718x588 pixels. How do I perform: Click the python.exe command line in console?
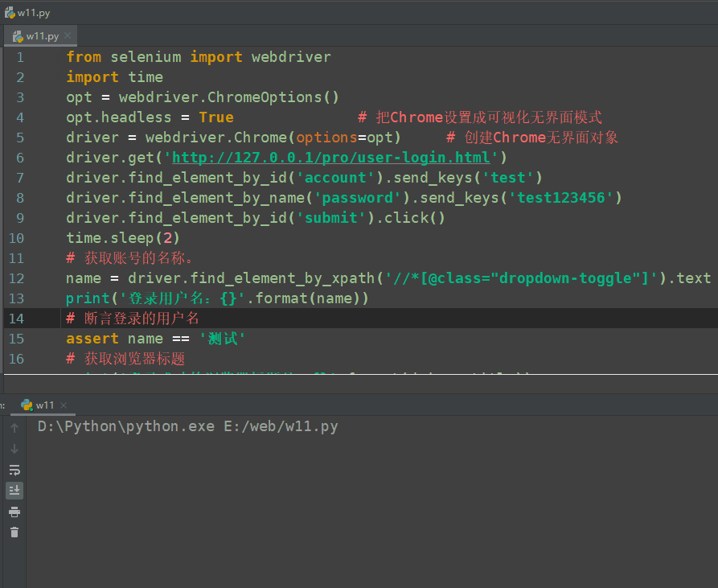(187, 426)
